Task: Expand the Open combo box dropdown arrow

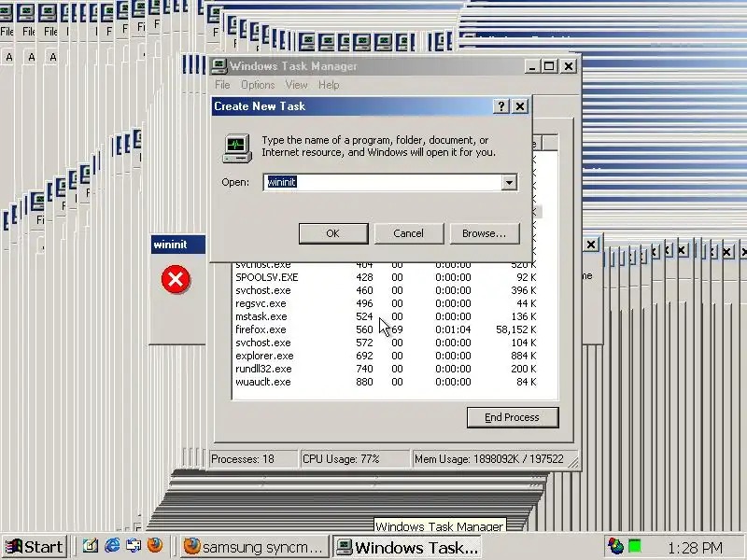Action: point(509,182)
